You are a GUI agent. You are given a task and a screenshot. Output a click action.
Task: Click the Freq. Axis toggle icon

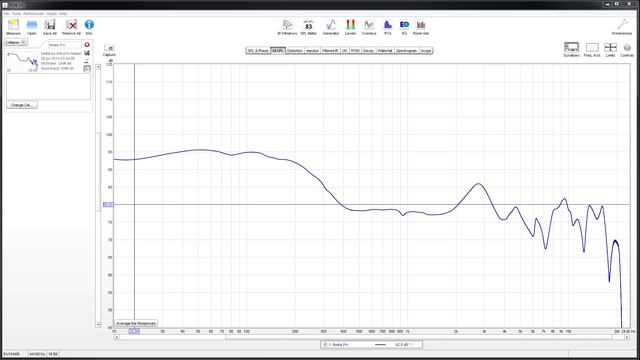pyautogui.click(x=592, y=47)
